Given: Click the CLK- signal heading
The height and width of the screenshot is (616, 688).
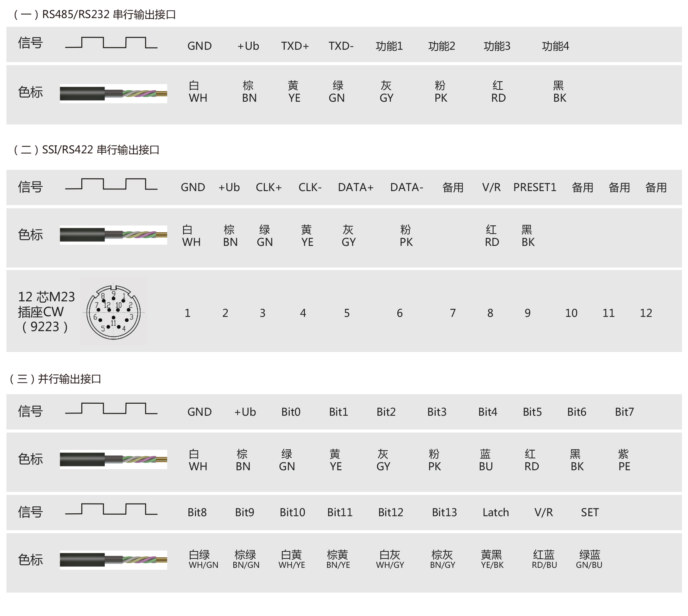Looking at the screenshot, I should (x=310, y=187).
